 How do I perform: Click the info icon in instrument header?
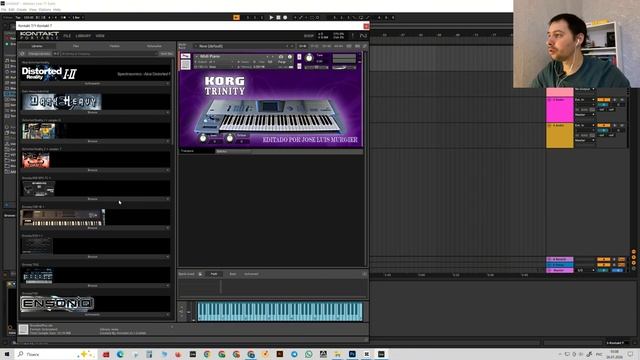(290, 57)
